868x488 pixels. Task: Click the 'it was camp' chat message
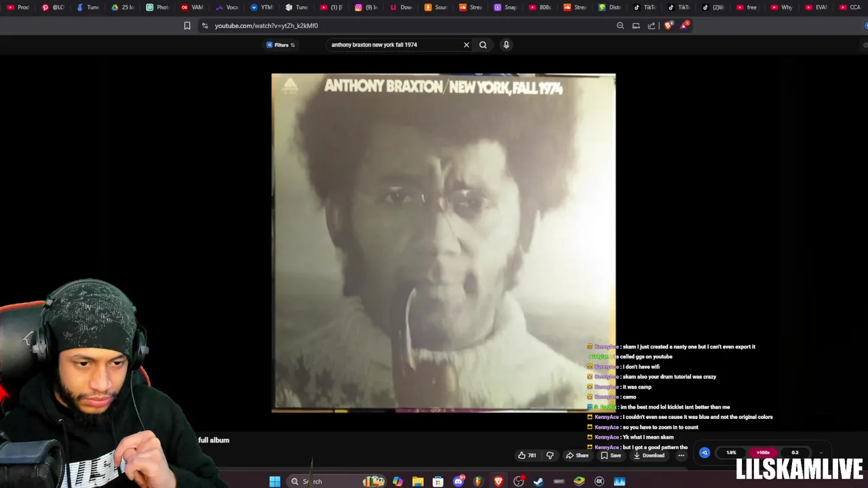point(637,387)
